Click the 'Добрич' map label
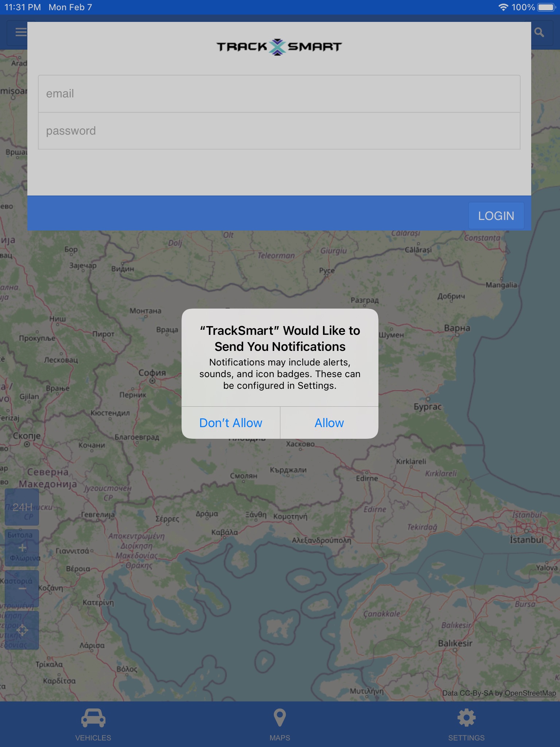The height and width of the screenshot is (747, 560). tap(451, 296)
